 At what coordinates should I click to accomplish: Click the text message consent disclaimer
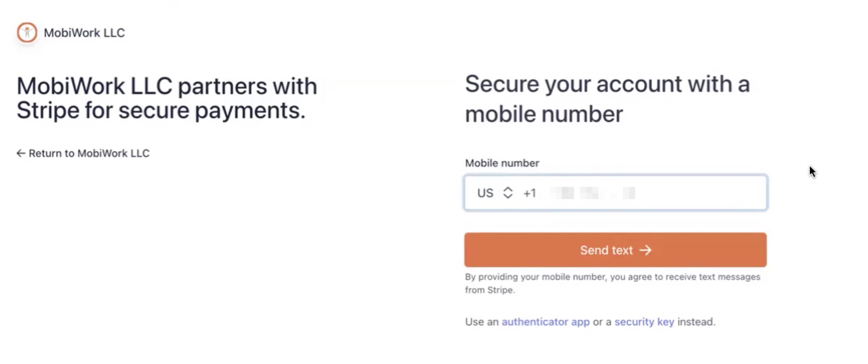click(612, 283)
